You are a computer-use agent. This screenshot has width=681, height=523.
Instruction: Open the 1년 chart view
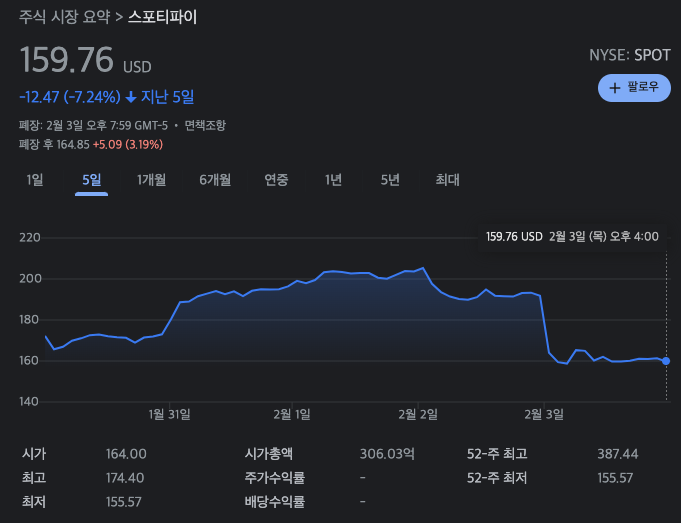[333, 179]
